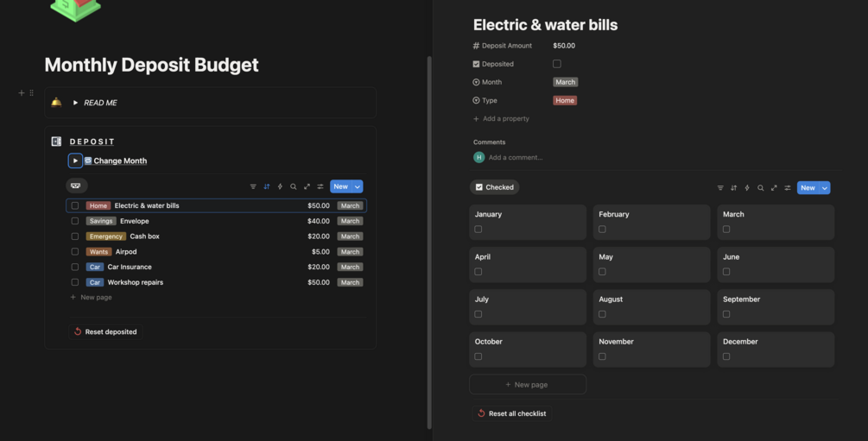Click the Reset all checklist button
This screenshot has height=441, width=868.
[512, 413]
